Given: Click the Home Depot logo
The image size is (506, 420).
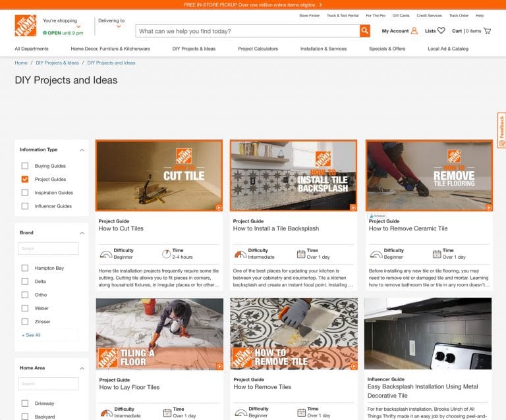Looking at the screenshot, I should pos(26,26).
